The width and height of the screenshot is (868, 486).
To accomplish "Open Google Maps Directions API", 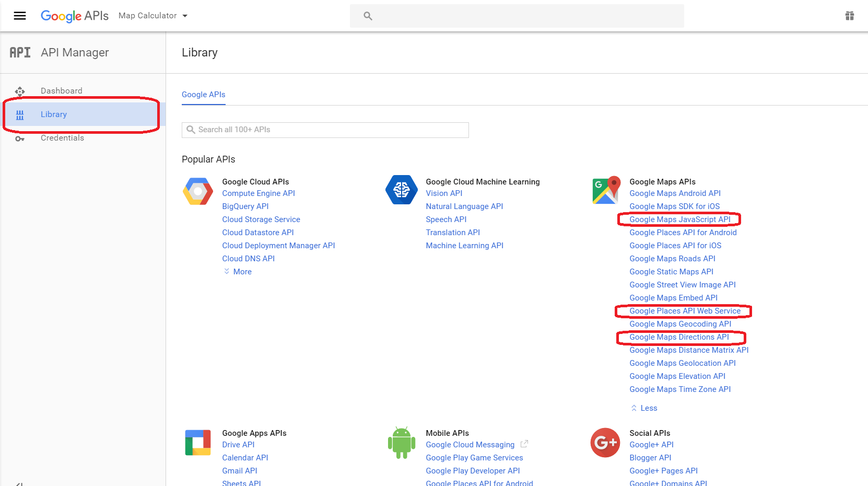I will point(679,337).
